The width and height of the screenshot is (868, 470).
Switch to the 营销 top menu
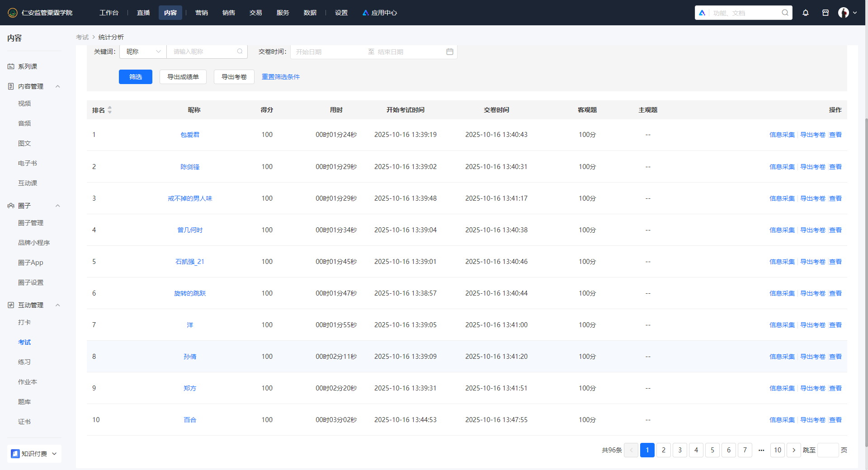202,13
